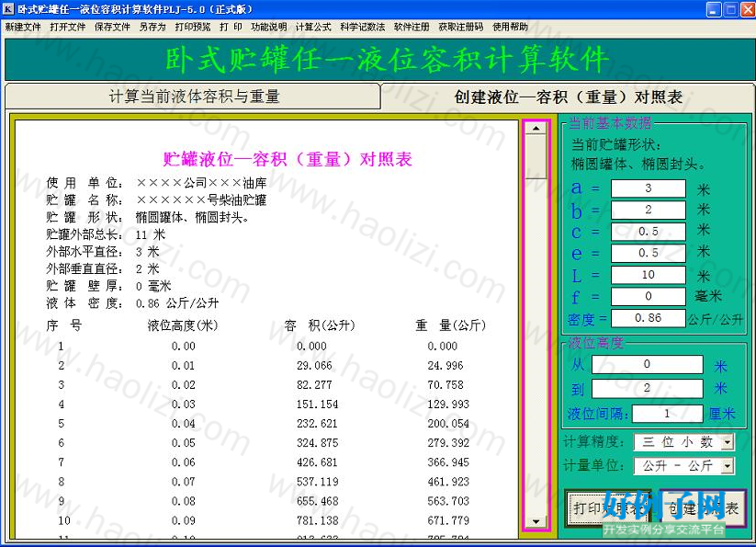The width and height of the screenshot is (756, 547).
Task: Click the volume value 781.138
Action: point(317,520)
